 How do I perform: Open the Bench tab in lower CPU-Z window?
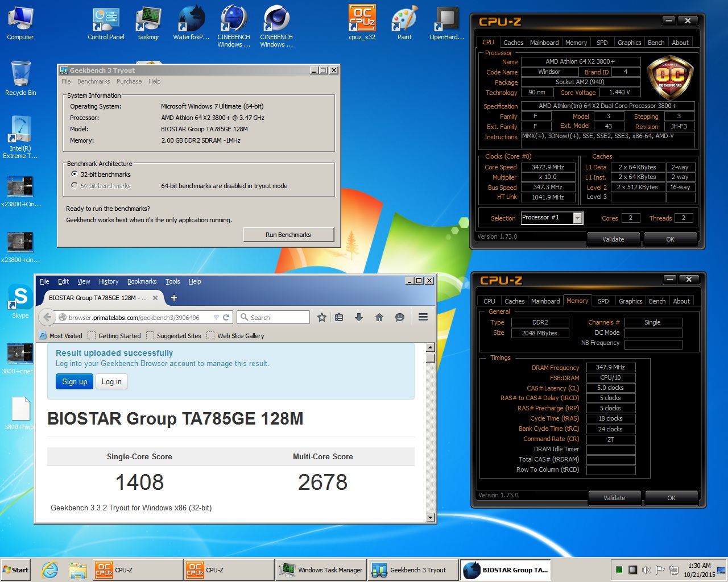pos(657,301)
